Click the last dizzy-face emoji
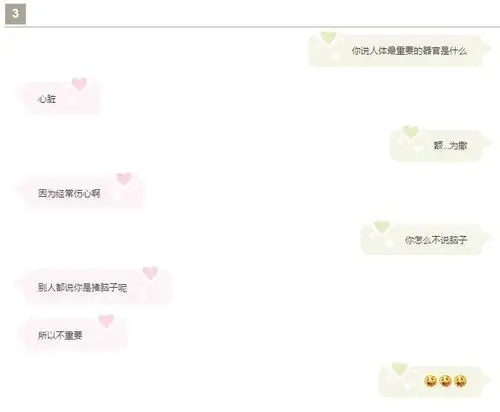 (x=460, y=381)
